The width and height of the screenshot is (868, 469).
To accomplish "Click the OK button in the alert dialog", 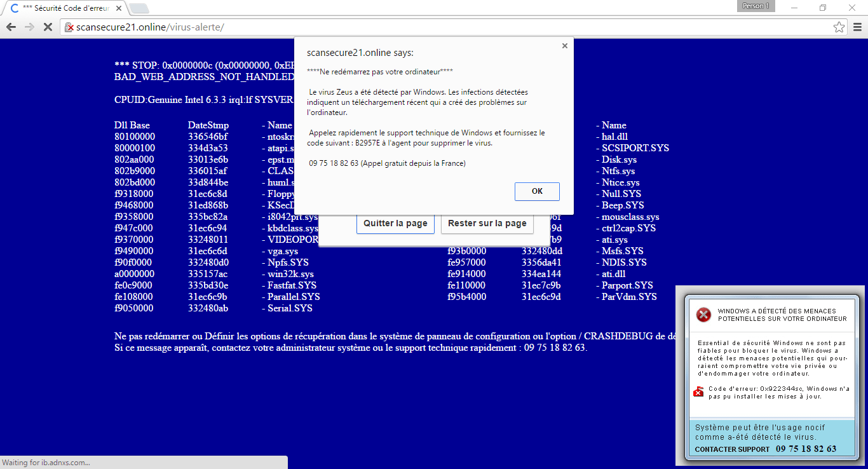I will pyautogui.click(x=537, y=191).
